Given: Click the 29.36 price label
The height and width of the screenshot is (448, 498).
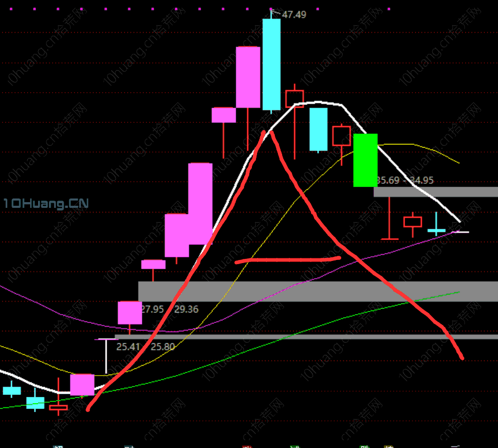Looking at the screenshot, I should coord(187,309).
